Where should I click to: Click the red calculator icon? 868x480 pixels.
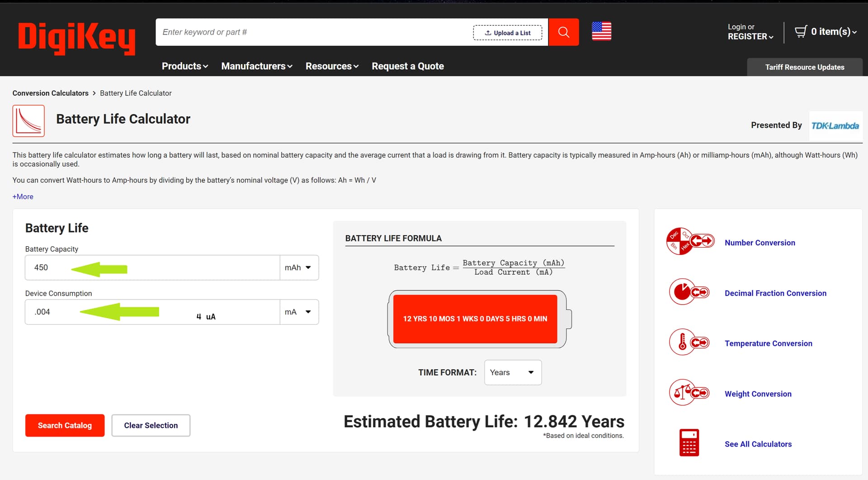[689, 442]
